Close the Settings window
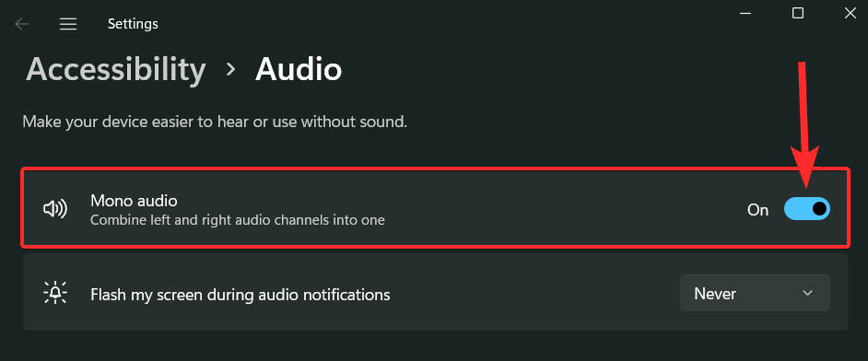 point(850,13)
